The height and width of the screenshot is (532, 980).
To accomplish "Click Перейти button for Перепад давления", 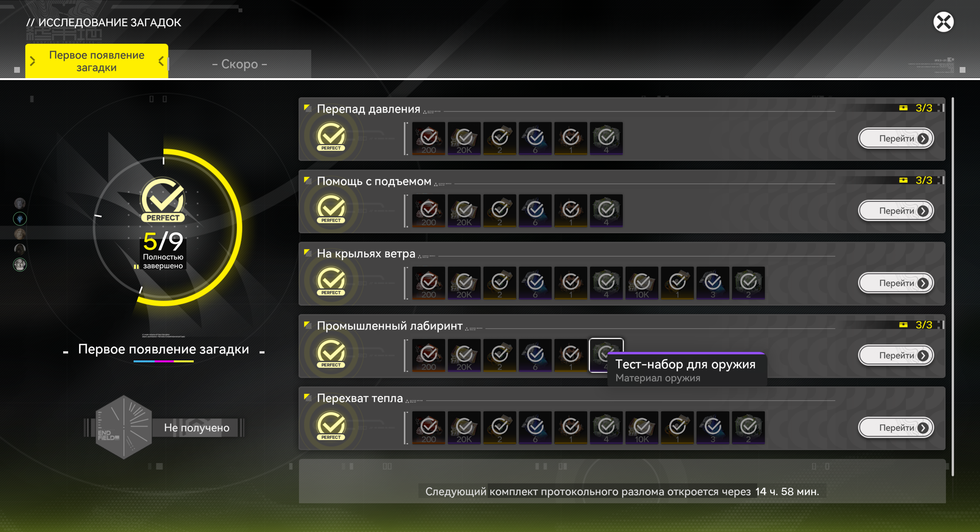I will click(896, 139).
